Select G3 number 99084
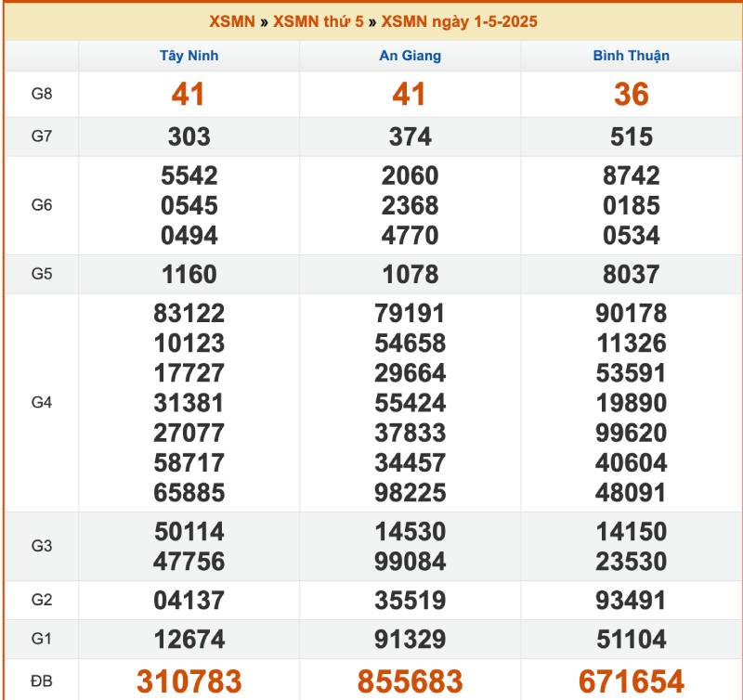 point(410,561)
